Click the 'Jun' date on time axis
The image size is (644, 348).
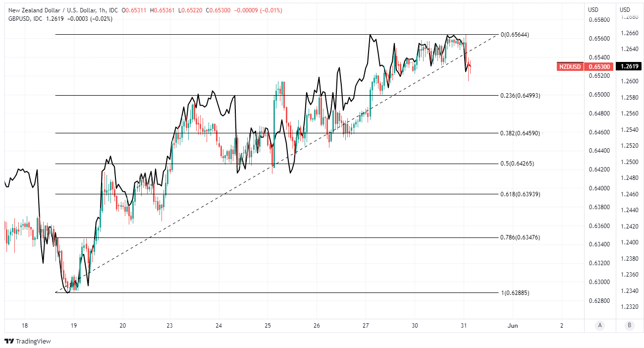tap(513, 326)
